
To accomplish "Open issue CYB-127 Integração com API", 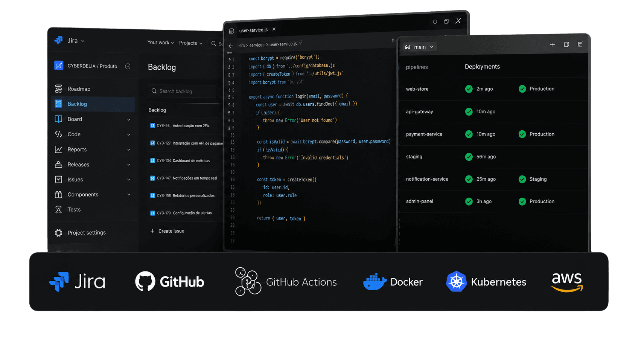I will [186, 143].
